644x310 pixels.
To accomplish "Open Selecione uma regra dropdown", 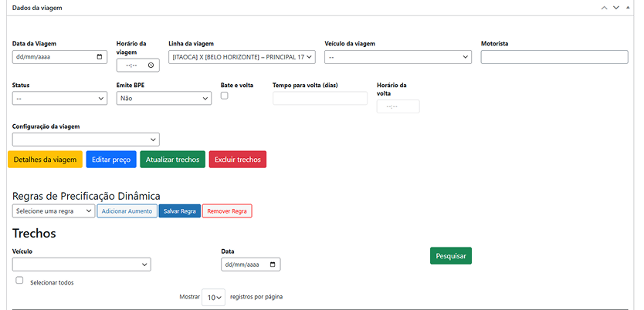I will (53, 211).
